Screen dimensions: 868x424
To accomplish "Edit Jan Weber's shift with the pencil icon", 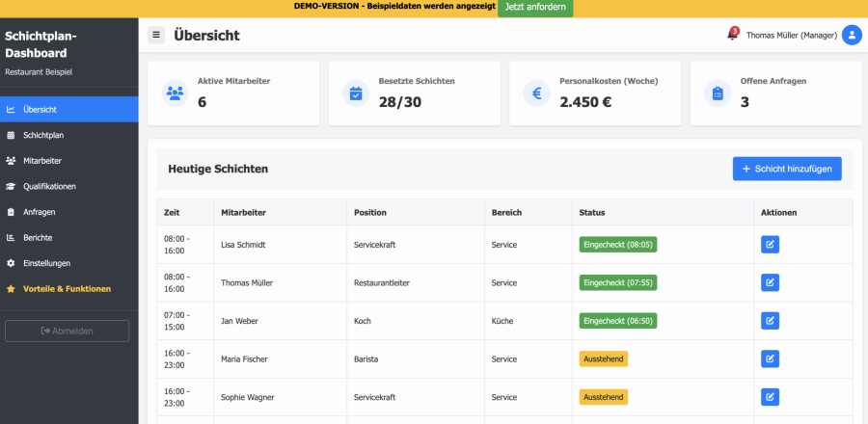I will tap(770, 321).
